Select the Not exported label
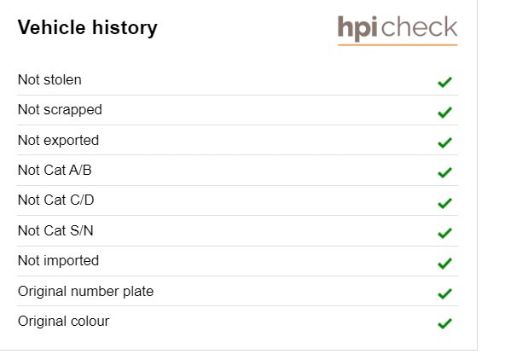This screenshot has width=511, height=360. 58,141
